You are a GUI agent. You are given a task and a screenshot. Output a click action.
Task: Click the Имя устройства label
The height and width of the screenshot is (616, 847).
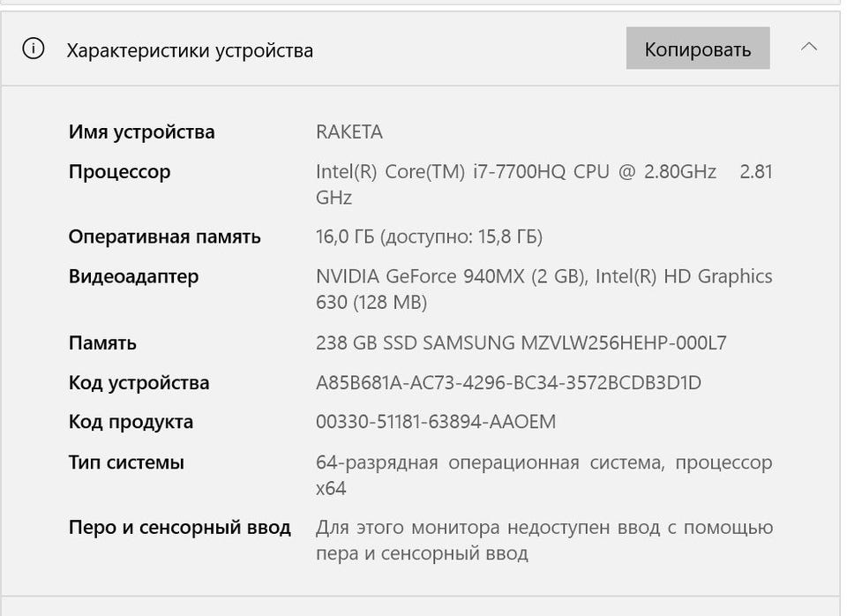pos(141,131)
